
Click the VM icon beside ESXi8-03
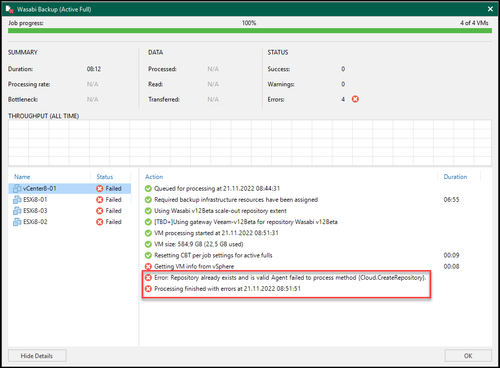click(x=17, y=211)
